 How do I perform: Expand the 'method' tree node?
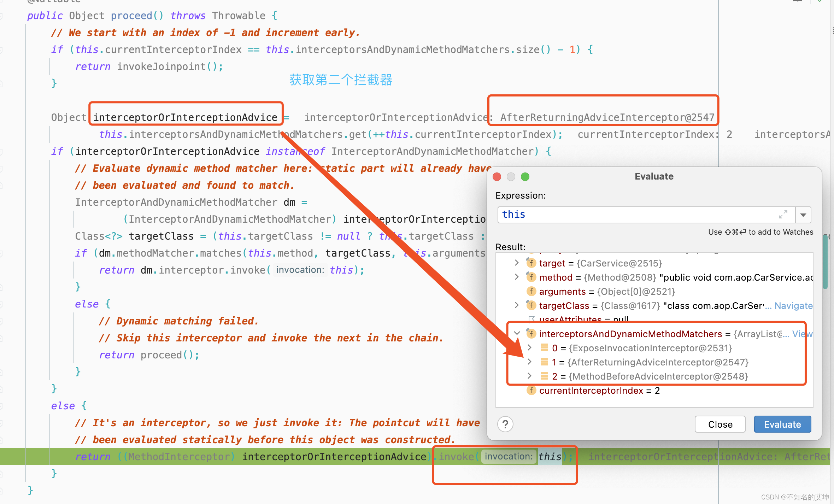click(x=517, y=277)
